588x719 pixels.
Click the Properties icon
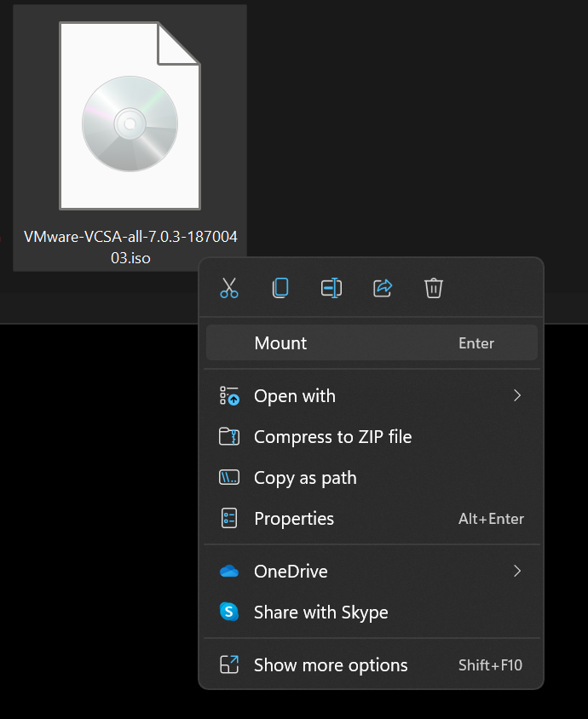[x=229, y=519]
